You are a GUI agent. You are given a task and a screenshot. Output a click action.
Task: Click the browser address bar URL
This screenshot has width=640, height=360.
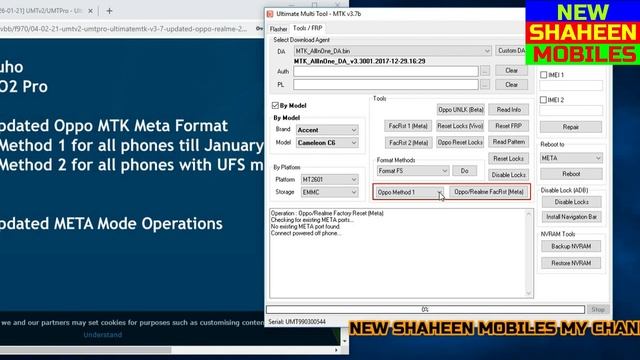pyautogui.click(x=124, y=29)
